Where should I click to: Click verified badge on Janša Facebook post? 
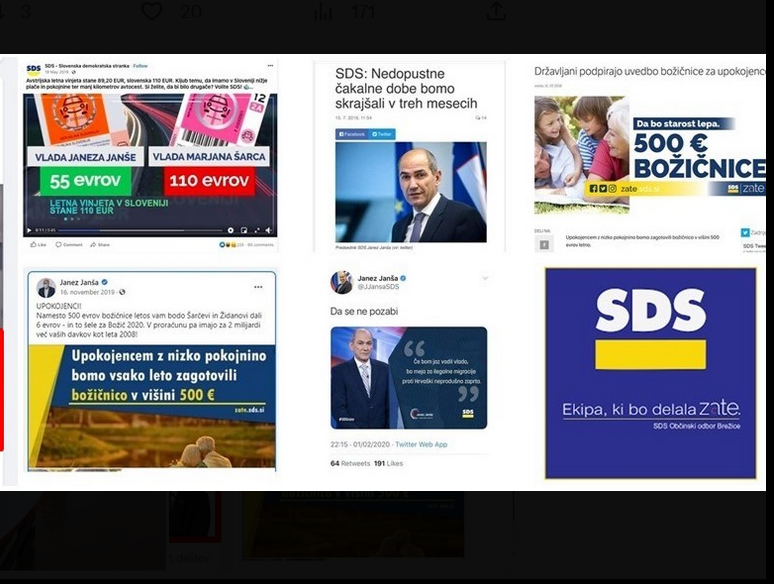point(104,282)
